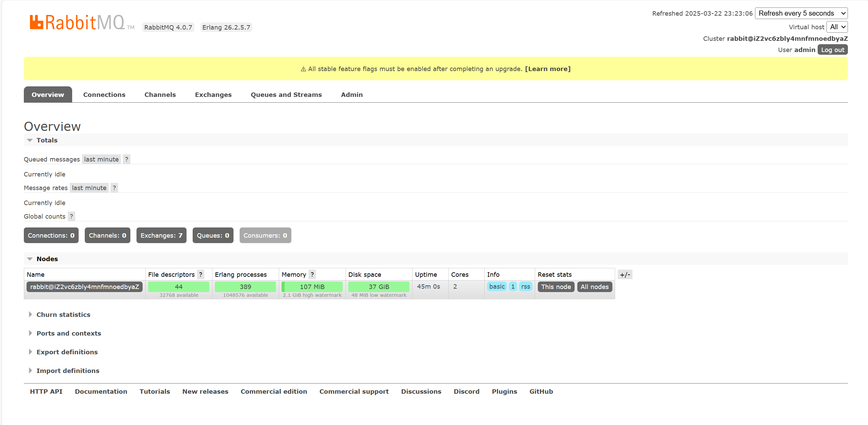Click help icon next to Message rates

(x=114, y=188)
